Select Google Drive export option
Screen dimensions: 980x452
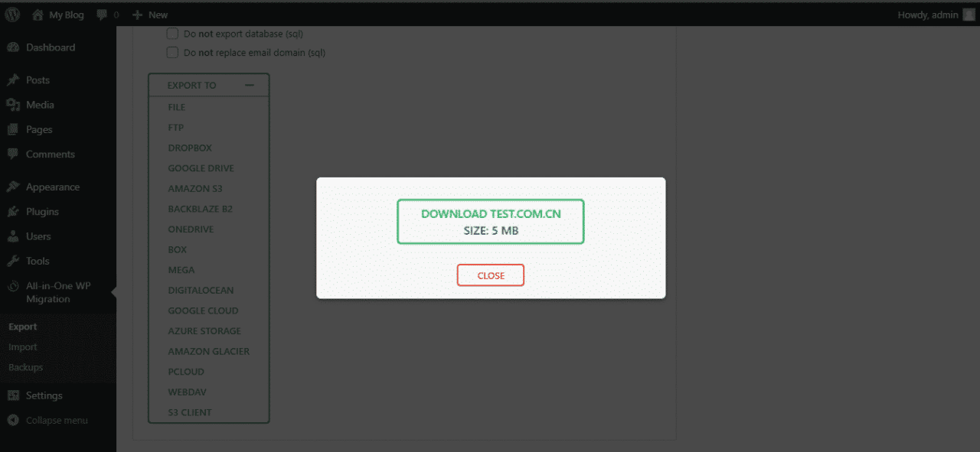[201, 168]
